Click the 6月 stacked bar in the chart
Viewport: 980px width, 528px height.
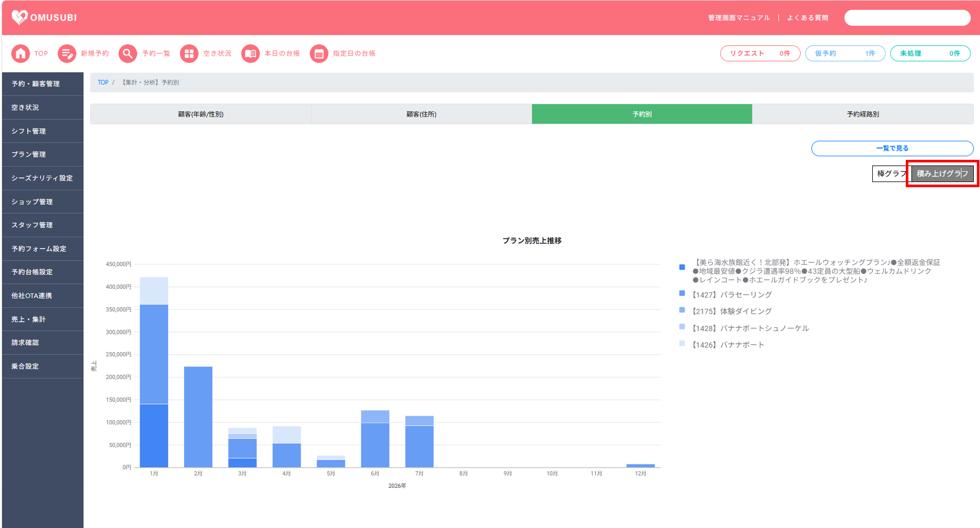pyautogui.click(x=375, y=439)
